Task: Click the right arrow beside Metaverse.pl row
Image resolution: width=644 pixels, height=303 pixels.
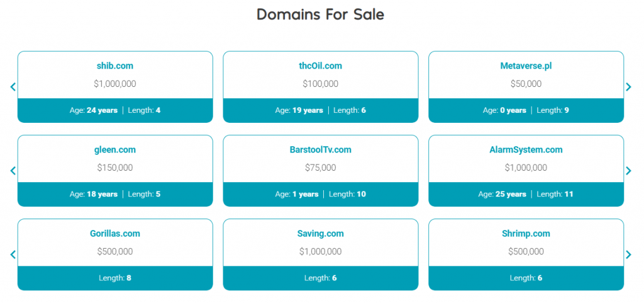Action: [x=628, y=87]
